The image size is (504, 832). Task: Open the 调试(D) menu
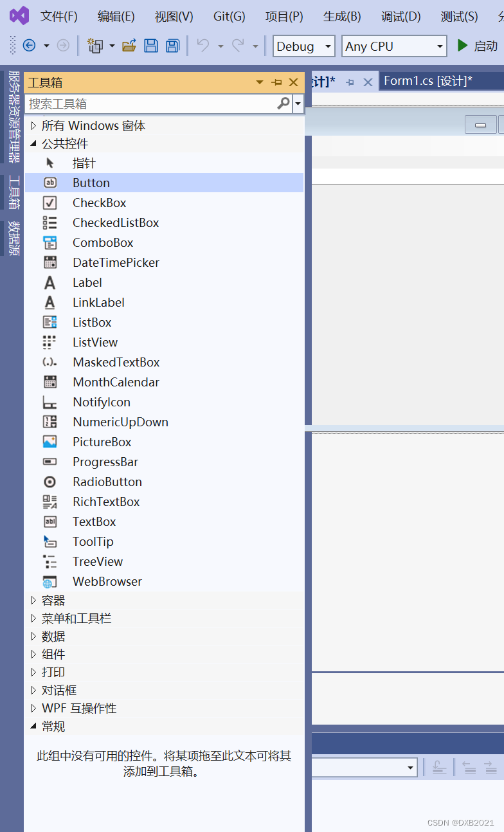click(x=401, y=17)
